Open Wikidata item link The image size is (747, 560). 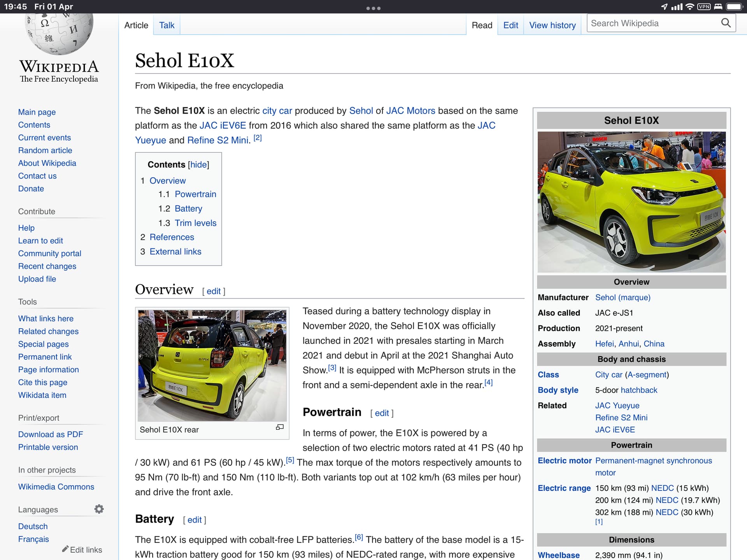tap(42, 395)
